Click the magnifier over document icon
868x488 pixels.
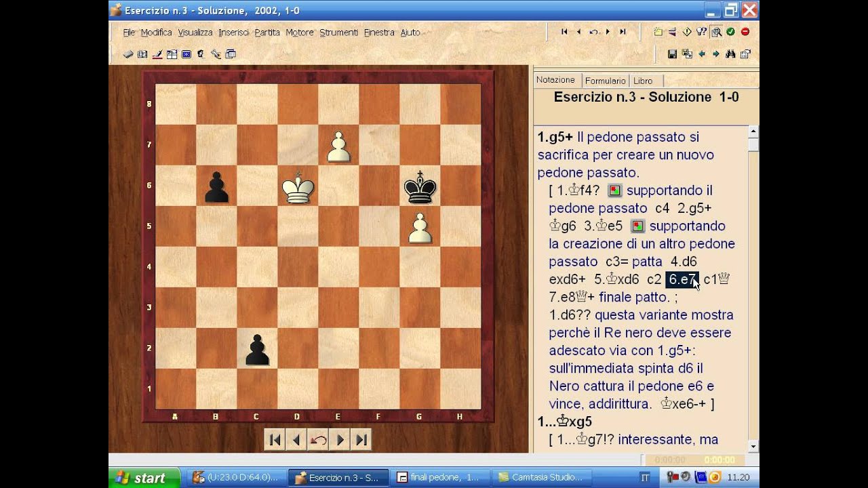coord(716,32)
